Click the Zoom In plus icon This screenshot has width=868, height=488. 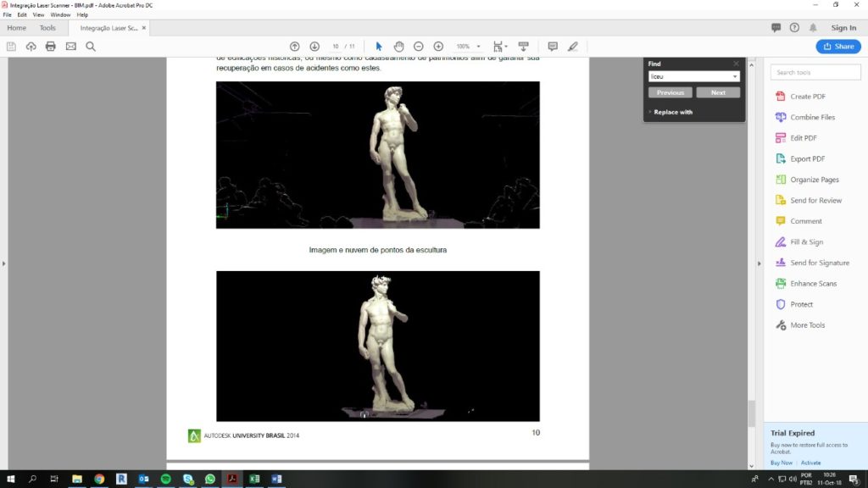point(438,46)
